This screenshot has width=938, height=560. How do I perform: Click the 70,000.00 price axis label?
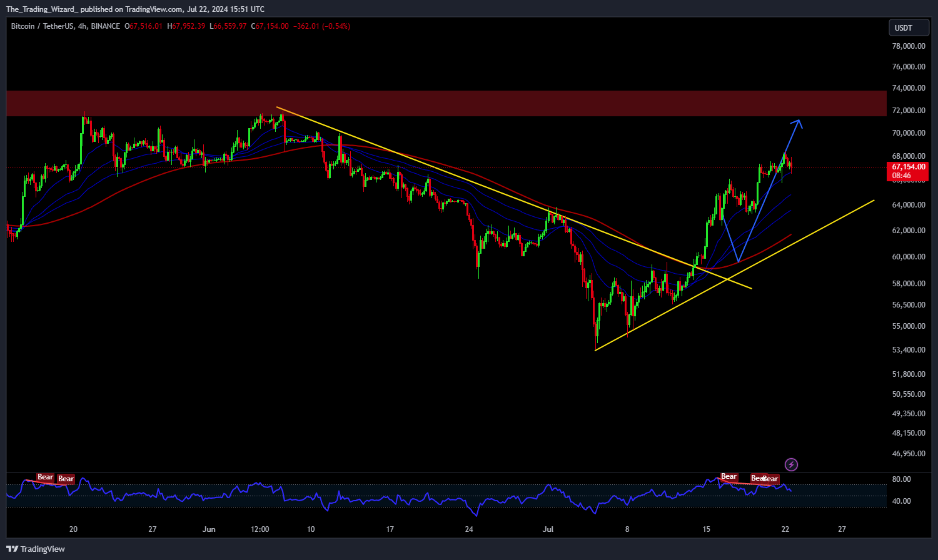pyautogui.click(x=909, y=133)
